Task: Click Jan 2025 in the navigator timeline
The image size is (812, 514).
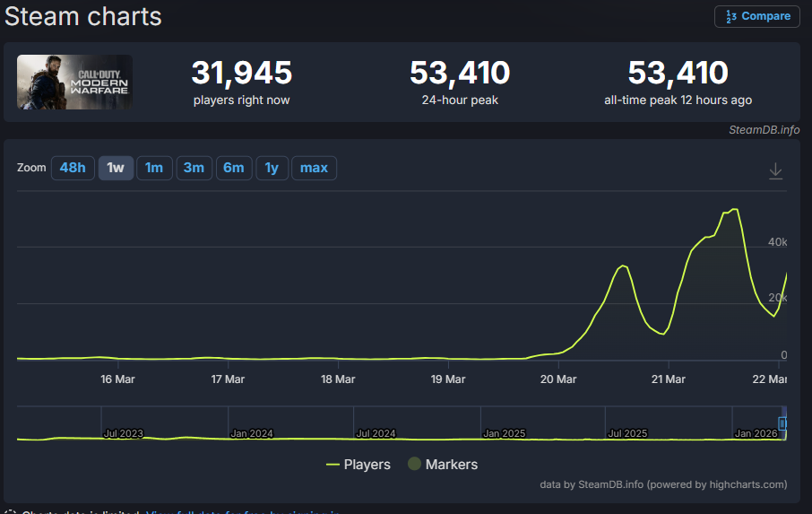Action: (504, 433)
